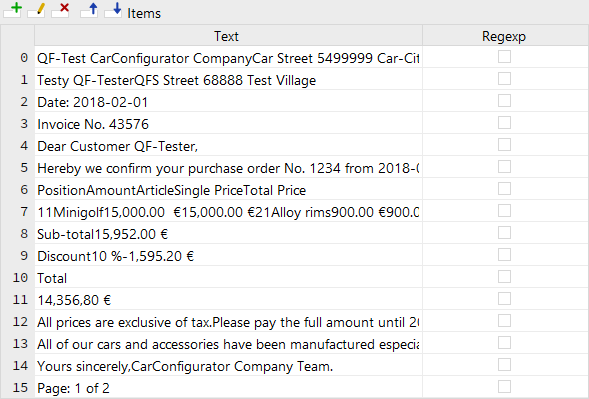Select 'PositionAmountArticleSingle PriceTotal Price' cell
This screenshot has width=589, height=399.
tap(228, 190)
